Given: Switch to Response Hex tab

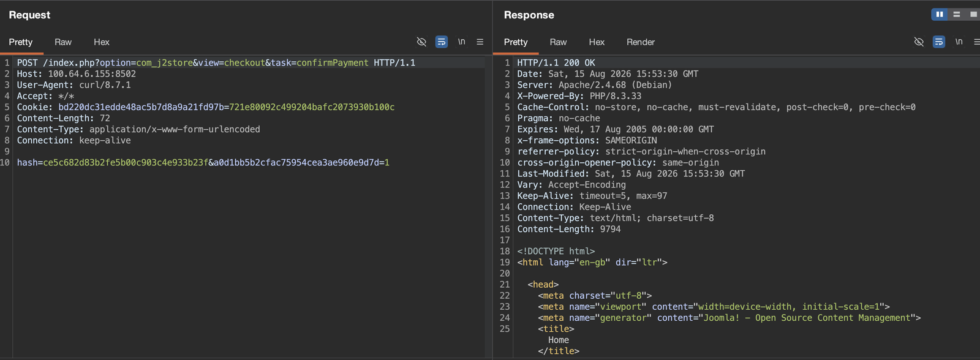Looking at the screenshot, I should pos(597,42).
